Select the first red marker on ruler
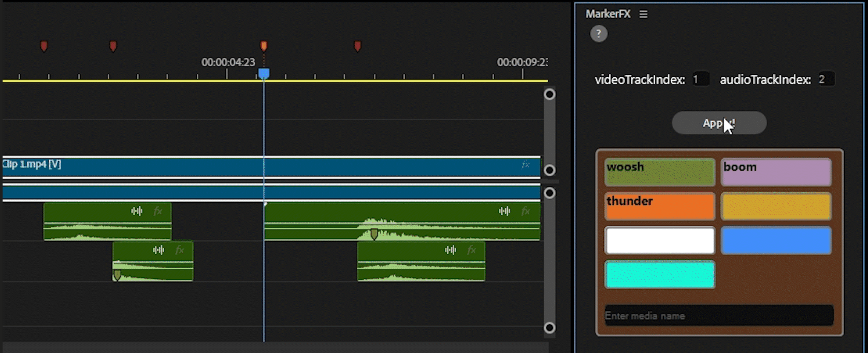This screenshot has width=868, height=353. [x=44, y=47]
